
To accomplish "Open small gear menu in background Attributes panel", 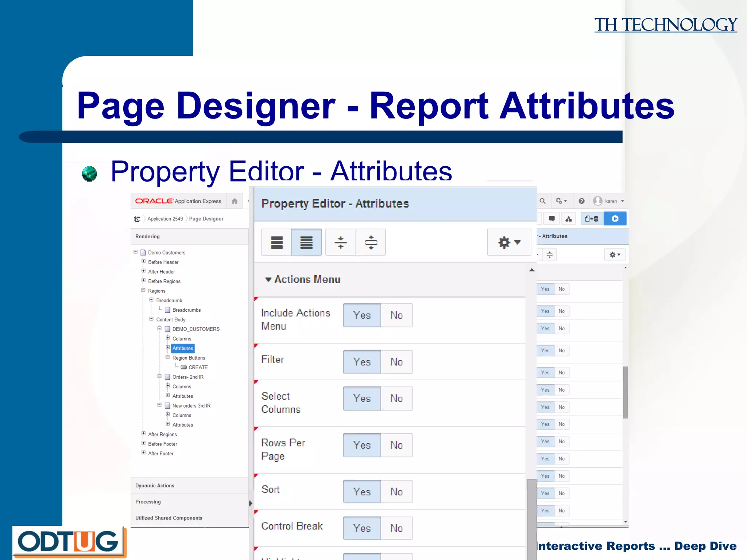I will [615, 254].
